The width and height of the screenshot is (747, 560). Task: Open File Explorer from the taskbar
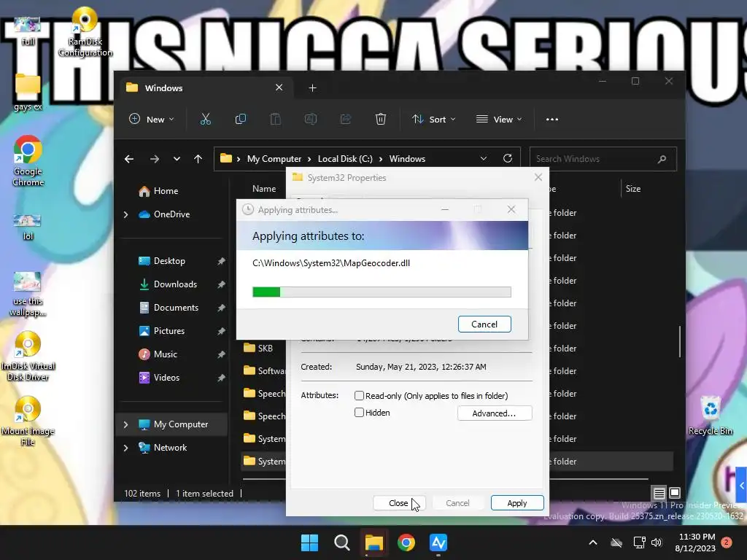point(374,542)
